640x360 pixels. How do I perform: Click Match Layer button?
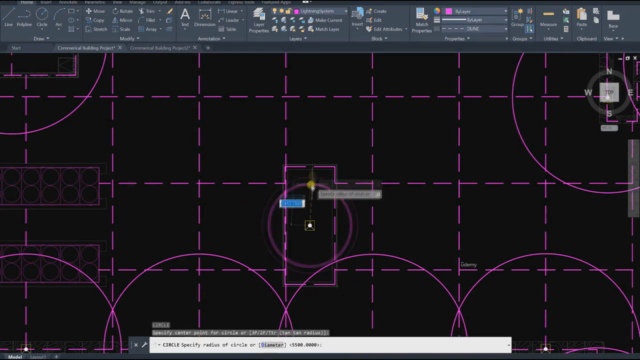point(323,29)
